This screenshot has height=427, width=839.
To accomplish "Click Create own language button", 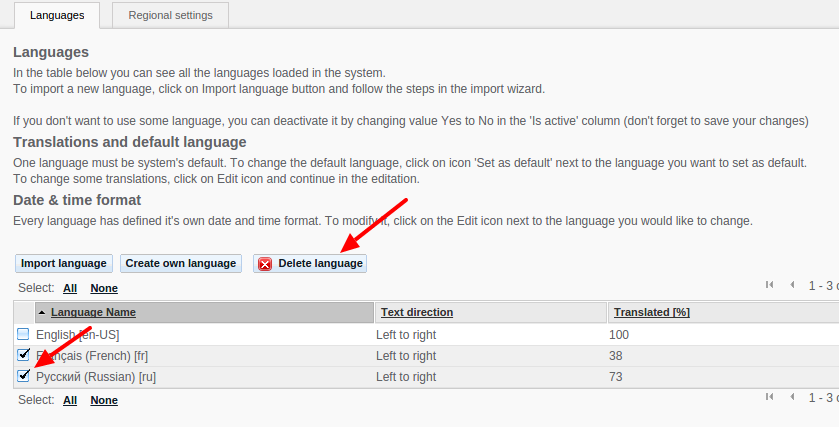I will pos(181,263).
